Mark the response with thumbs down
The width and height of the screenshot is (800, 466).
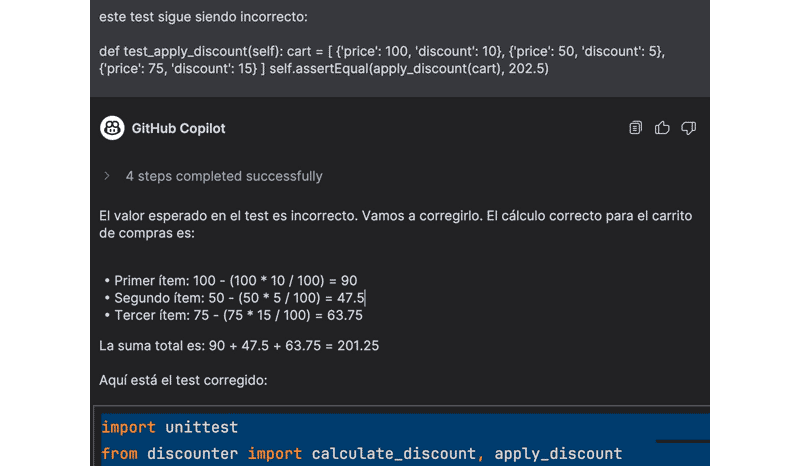[x=688, y=128]
